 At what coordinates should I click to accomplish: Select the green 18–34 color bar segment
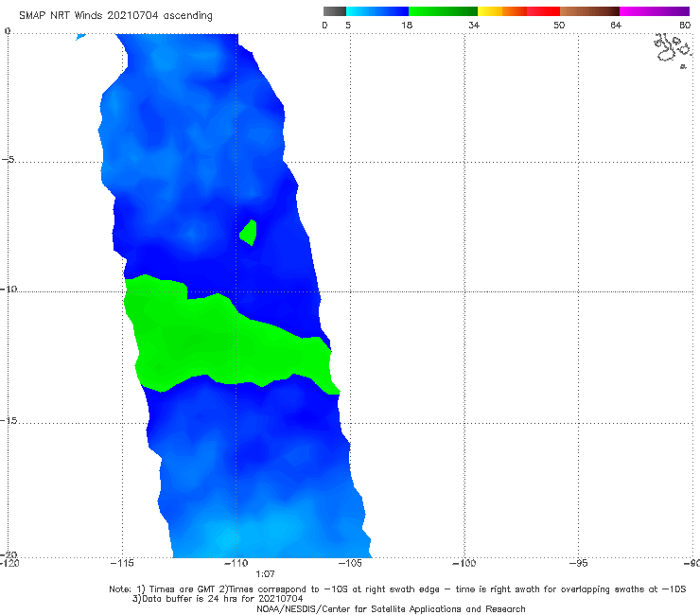point(443,11)
